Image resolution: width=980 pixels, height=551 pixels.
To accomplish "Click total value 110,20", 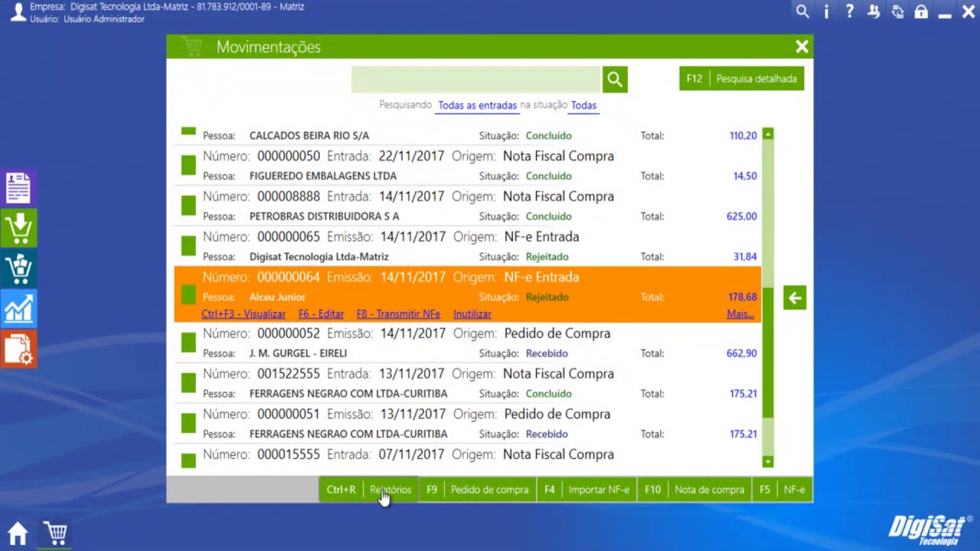I will click(743, 135).
